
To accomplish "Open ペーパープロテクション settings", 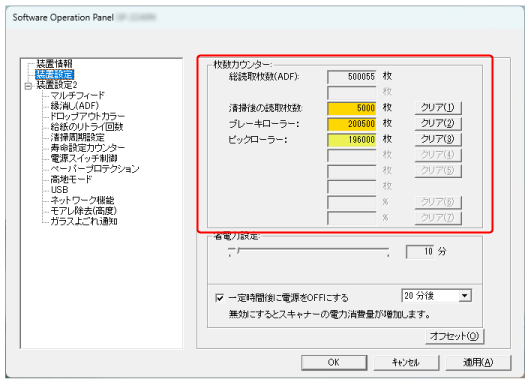I will tap(95, 169).
